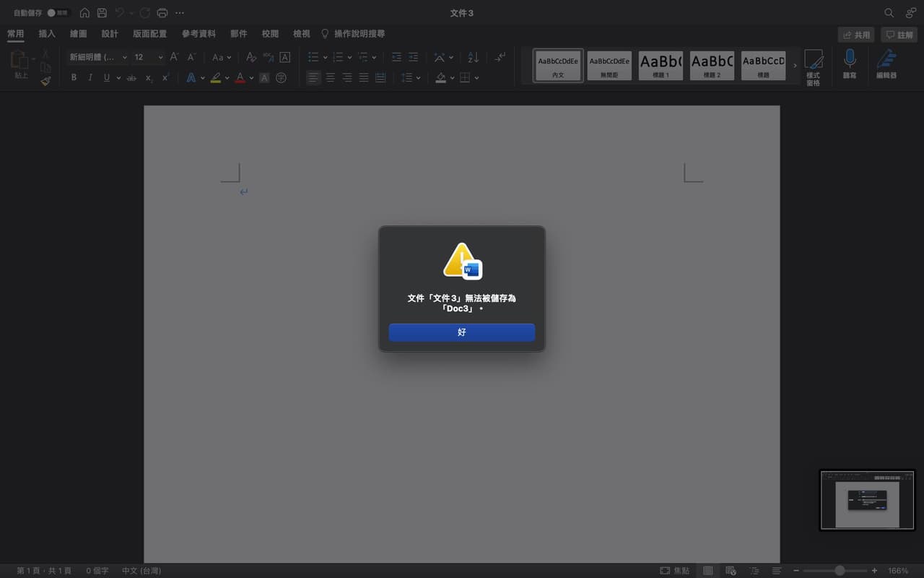Viewport: 924px width, 578px height.
Task: Apply bold formatting with the B icon
Action: [x=74, y=77]
